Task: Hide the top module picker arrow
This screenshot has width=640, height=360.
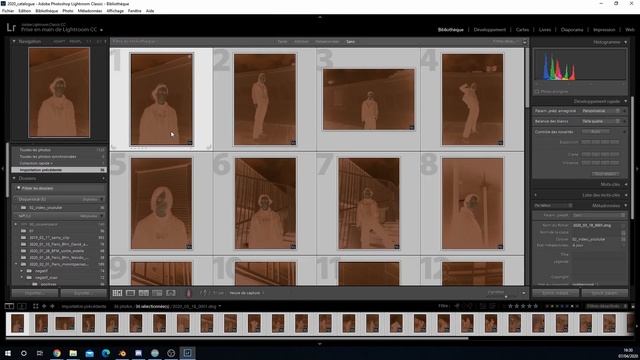Action: [x=320, y=17]
